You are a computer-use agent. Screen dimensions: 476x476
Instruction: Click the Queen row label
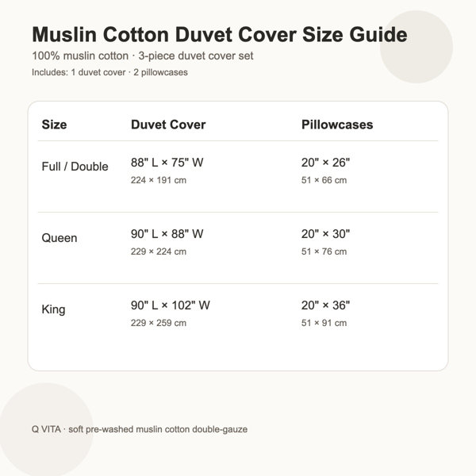tap(59, 238)
